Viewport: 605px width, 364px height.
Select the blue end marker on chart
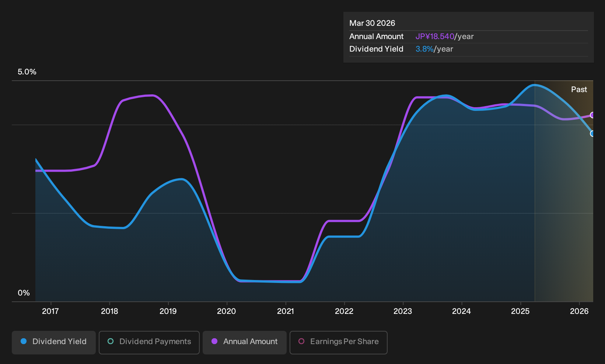click(x=592, y=133)
